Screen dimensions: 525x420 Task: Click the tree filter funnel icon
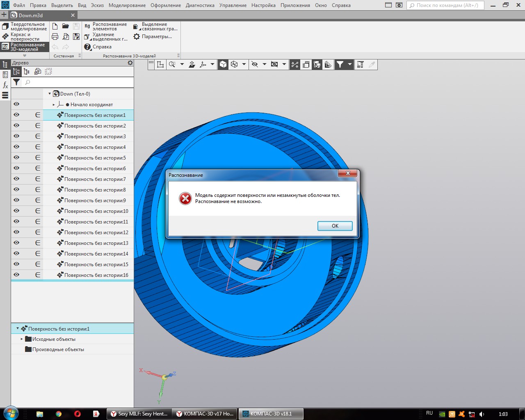click(x=16, y=82)
